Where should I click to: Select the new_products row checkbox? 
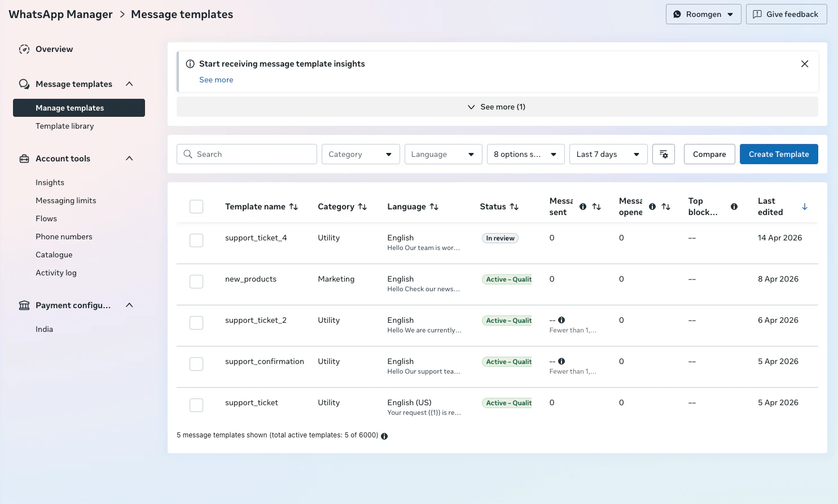coord(196,282)
